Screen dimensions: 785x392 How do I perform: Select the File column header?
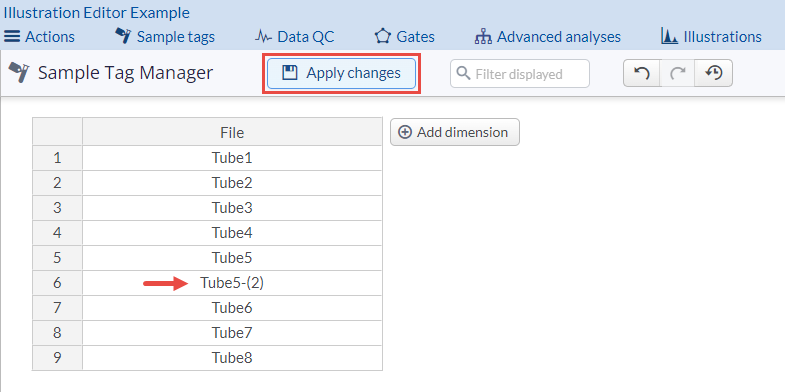tap(232, 132)
